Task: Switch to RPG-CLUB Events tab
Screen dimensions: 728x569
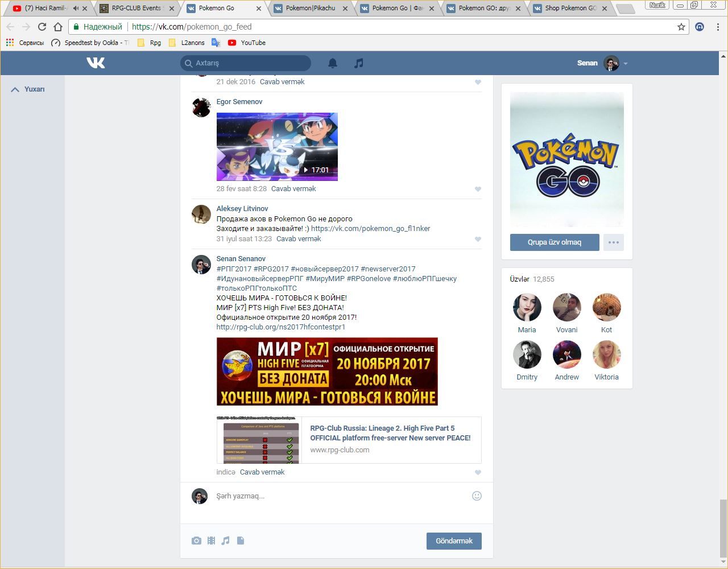Action: [136, 8]
